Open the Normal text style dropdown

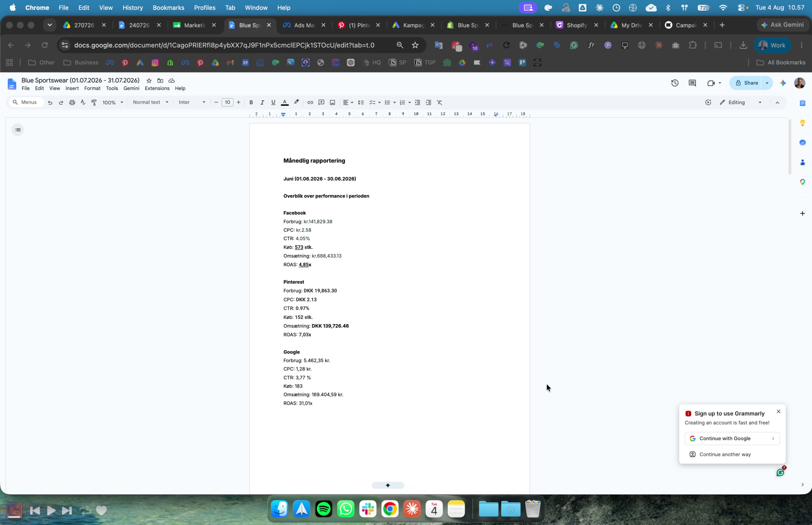[x=151, y=102]
